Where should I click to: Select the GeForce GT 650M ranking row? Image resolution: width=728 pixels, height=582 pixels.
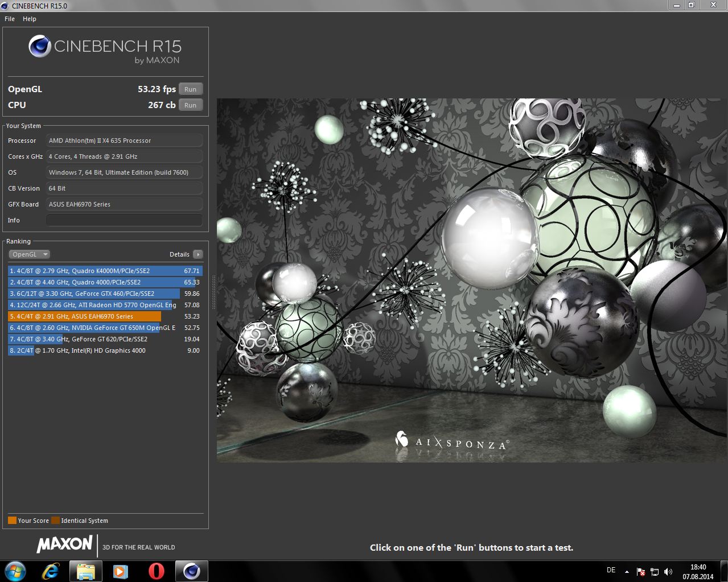tap(105, 328)
